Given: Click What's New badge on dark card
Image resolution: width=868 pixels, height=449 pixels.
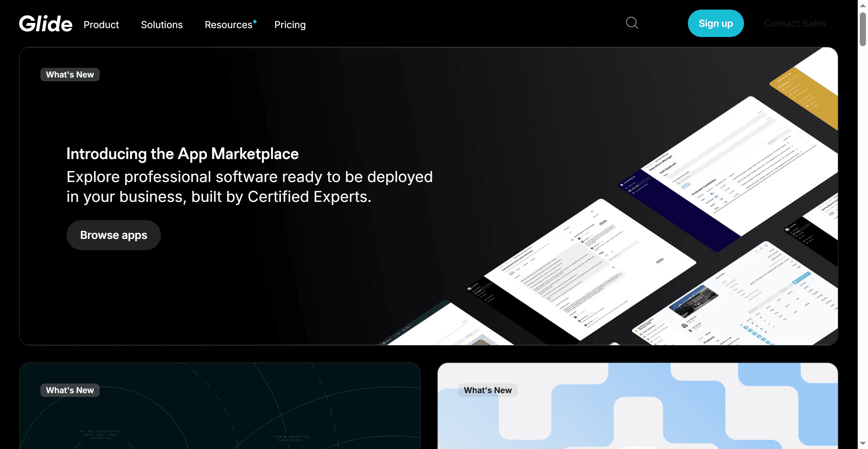Looking at the screenshot, I should coord(70,390).
